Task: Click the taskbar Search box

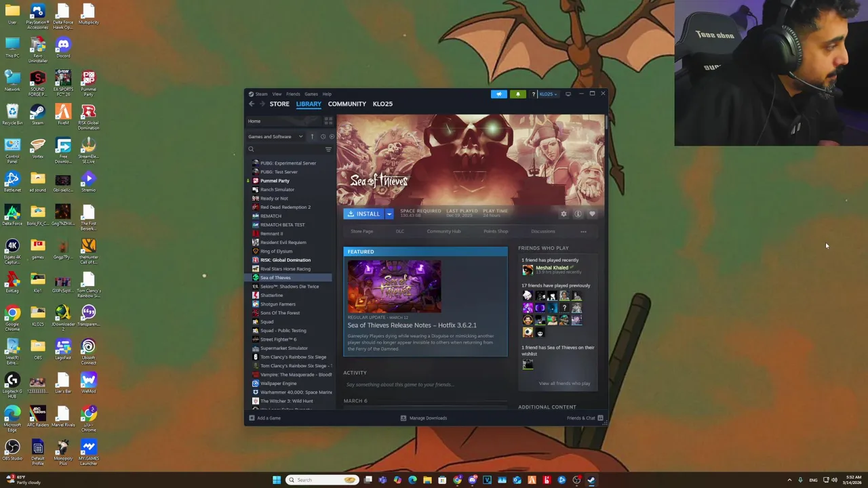Action: tap(322, 480)
